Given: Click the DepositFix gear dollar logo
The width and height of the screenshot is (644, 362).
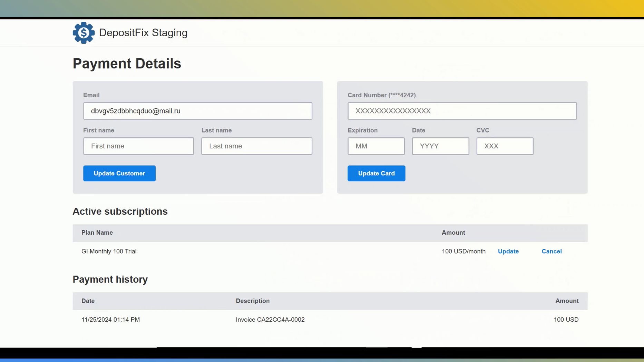Looking at the screenshot, I should click(x=84, y=33).
